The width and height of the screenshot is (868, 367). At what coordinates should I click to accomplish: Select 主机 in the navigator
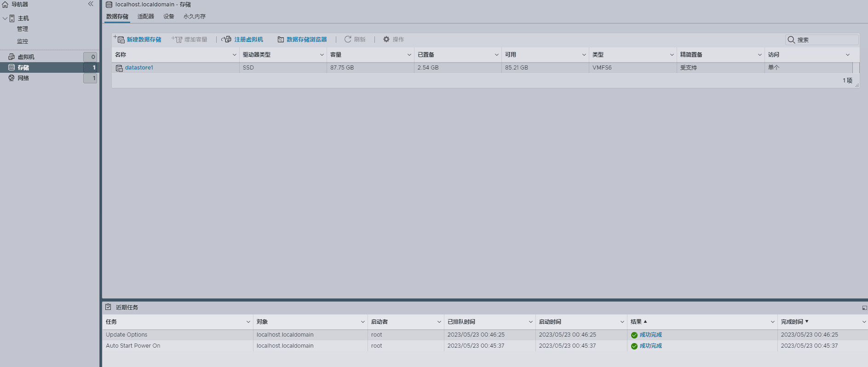[23, 18]
